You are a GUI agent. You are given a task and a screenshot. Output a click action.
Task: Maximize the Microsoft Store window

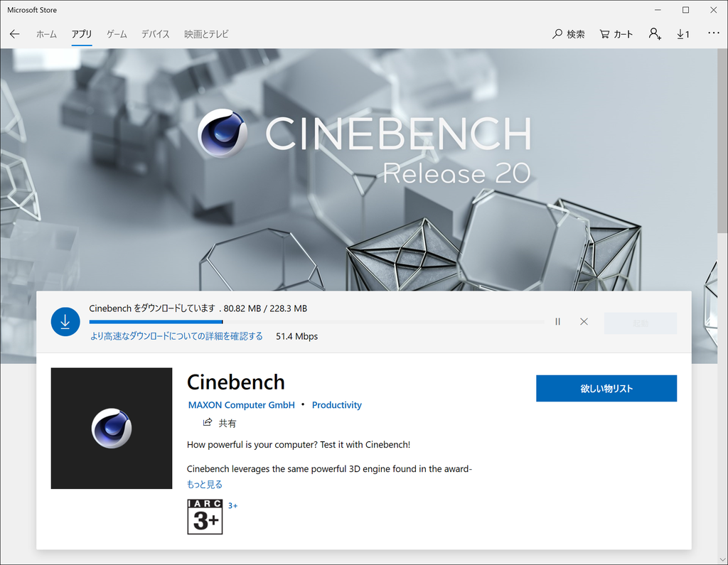685,10
